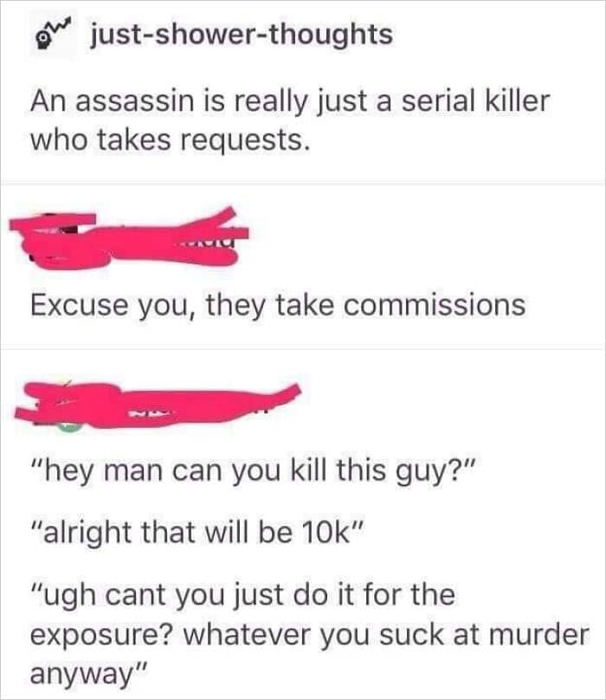The width and height of the screenshot is (606, 700).
Task: Click the 'alright that will be 10k' line
Action: tap(198, 533)
